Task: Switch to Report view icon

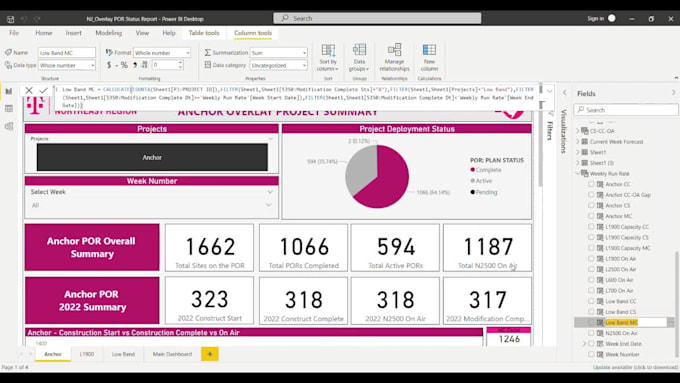Action: 9,91
